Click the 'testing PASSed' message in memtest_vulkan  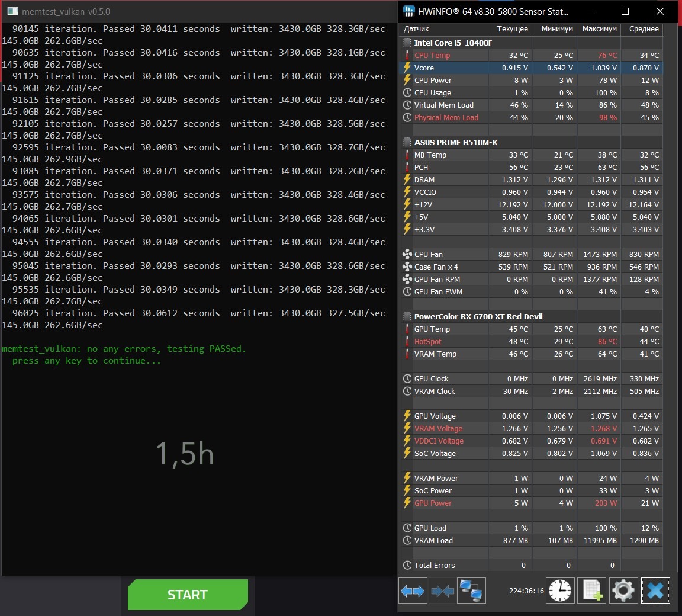207,348
